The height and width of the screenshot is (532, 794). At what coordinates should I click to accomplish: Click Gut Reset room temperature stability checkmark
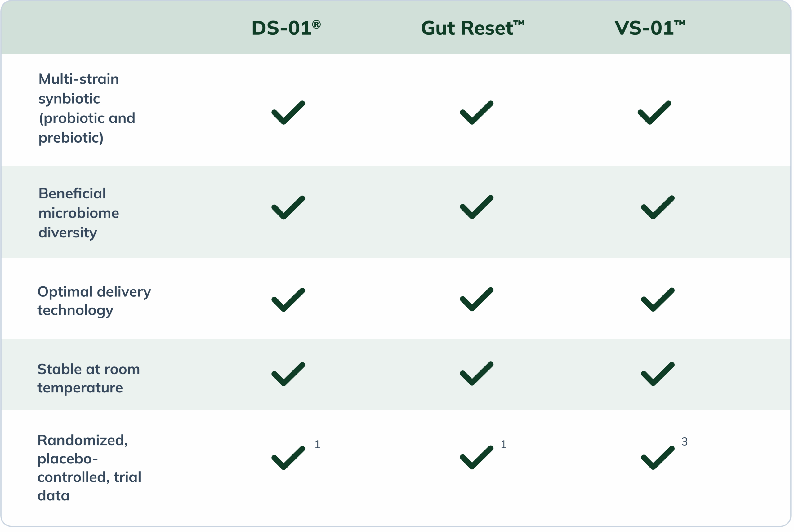pos(476,374)
